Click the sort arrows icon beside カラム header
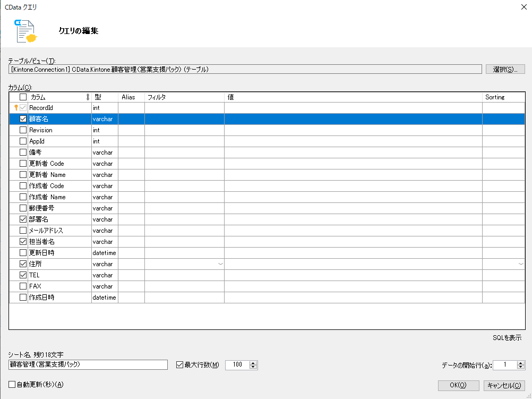 (88, 97)
